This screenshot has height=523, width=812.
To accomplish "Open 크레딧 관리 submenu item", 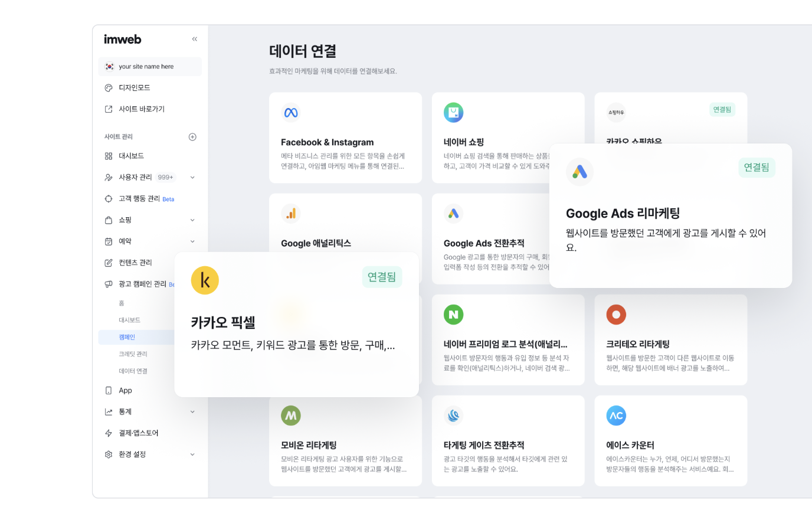I will click(133, 354).
